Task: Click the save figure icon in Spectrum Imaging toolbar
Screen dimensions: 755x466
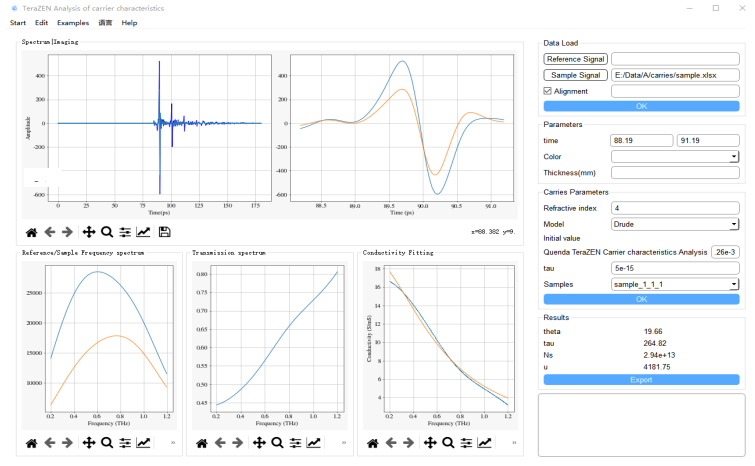Action: pos(164,232)
